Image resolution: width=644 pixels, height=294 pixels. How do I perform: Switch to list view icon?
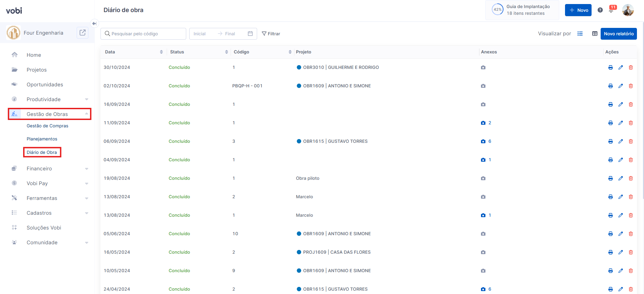[x=580, y=34]
